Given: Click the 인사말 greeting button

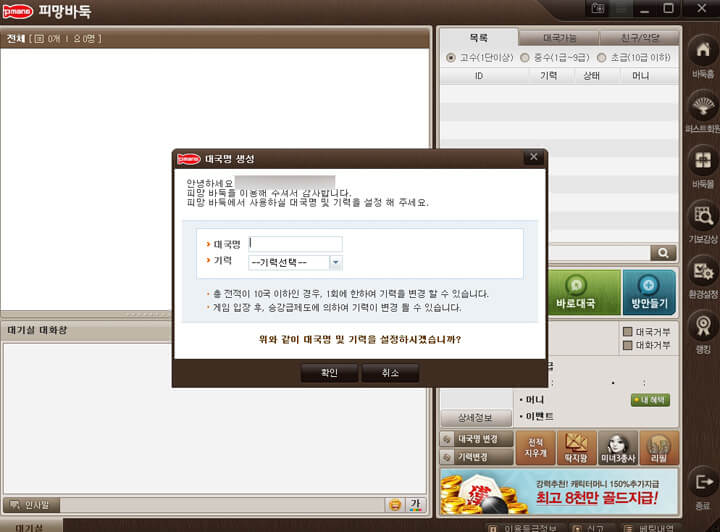Looking at the screenshot, I should pyautogui.click(x=31, y=505).
